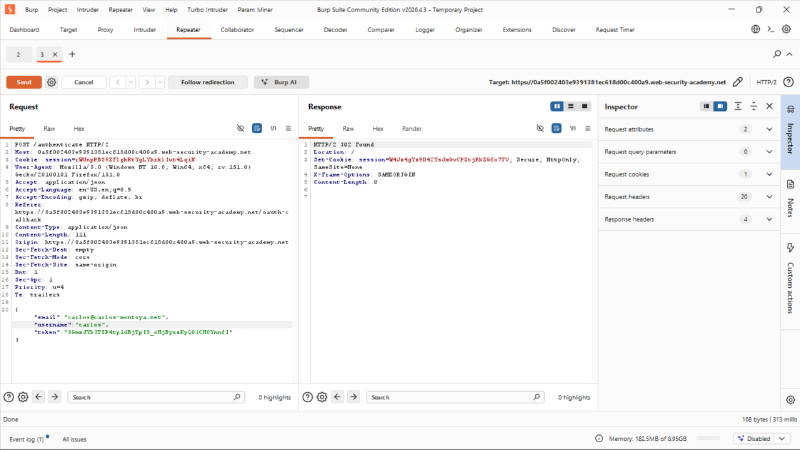Click the memory info icon

(599, 438)
